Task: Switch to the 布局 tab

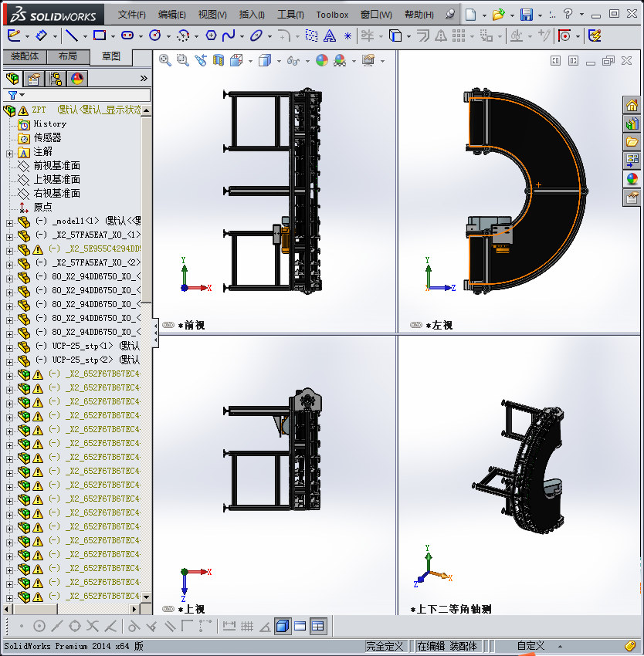Action: tap(68, 56)
